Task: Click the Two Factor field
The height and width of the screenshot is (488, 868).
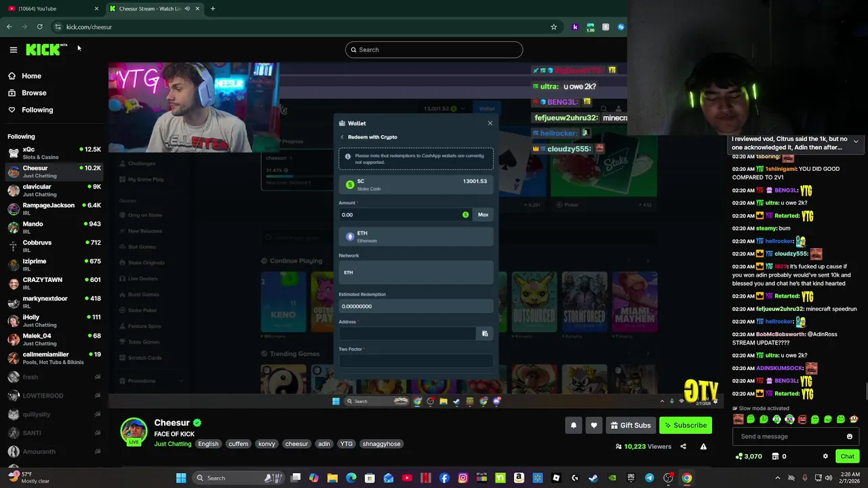Action: 416,361
